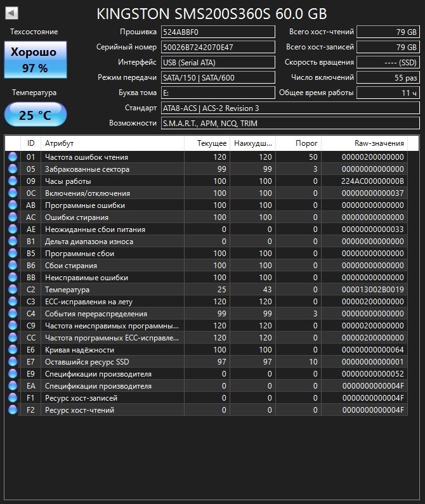Click the Скорость вращения value ---- (SSD)
The width and height of the screenshot is (425, 504).
click(388, 62)
